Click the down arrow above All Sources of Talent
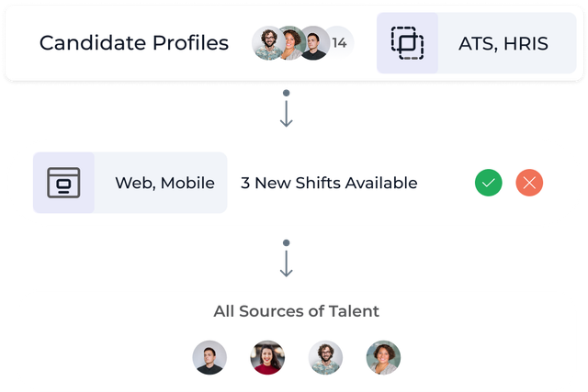This screenshot has width=588, height=392. pyautogui.click(x=286, y=263)
